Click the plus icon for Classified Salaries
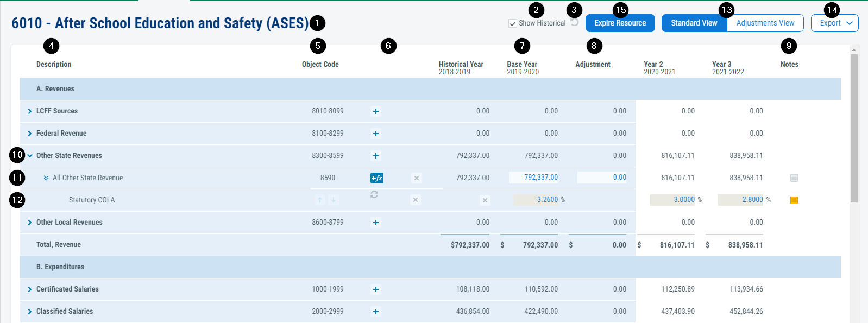The width and height of the screenshot is (868, 323). (x=375, y=312)
